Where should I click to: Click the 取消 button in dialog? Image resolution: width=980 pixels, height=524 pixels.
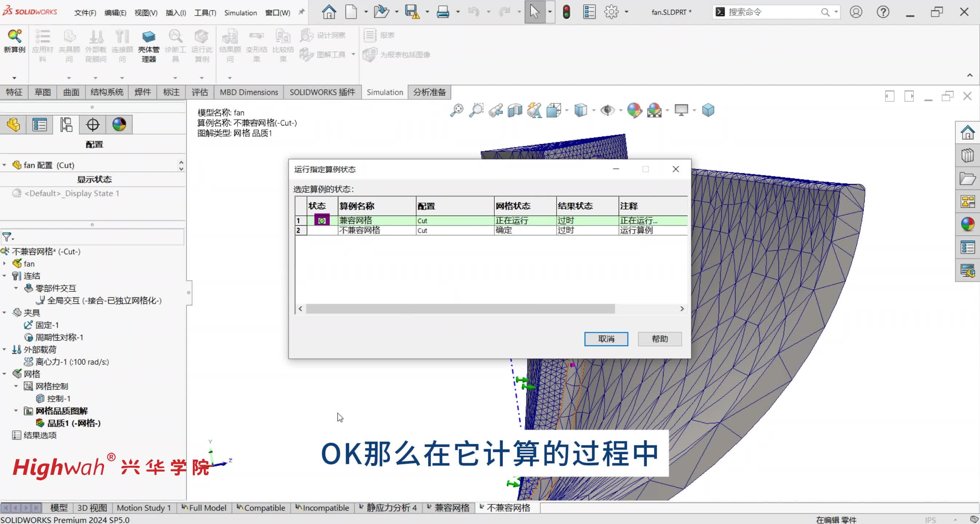pyautogui.click(x=606, y=339)
